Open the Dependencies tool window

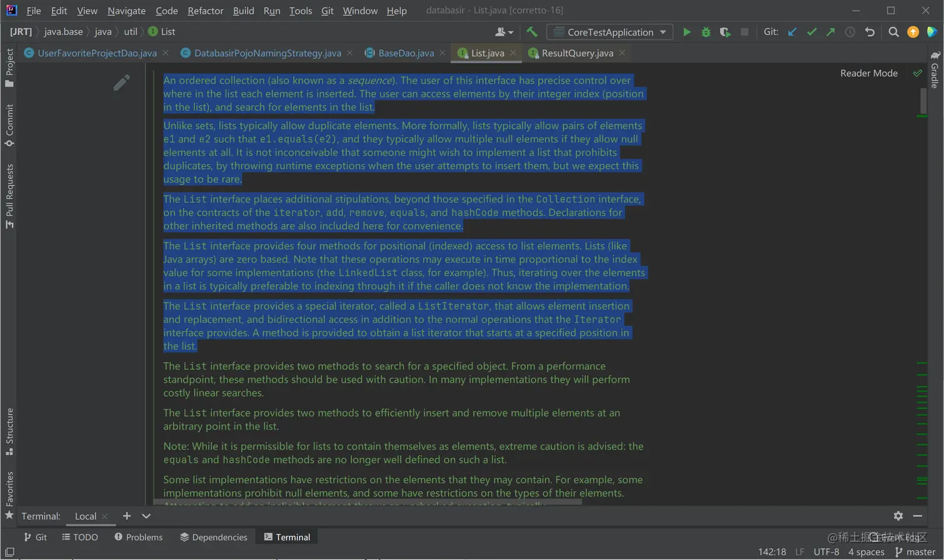click(214, 537)
